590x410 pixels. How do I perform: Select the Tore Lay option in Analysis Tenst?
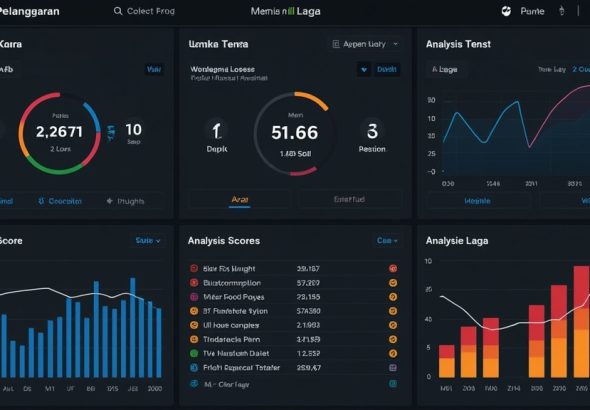coord(552,69)
